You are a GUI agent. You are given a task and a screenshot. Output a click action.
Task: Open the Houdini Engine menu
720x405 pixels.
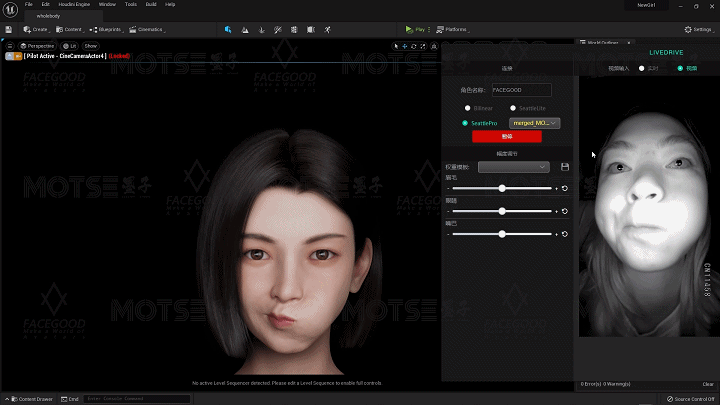click(72, 5)
